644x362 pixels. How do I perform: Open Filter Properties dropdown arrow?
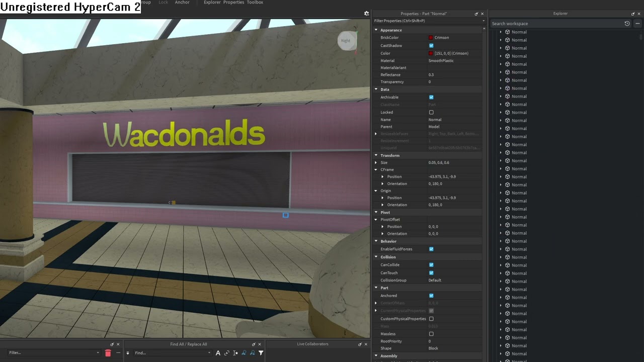click(x=484, y=21)
